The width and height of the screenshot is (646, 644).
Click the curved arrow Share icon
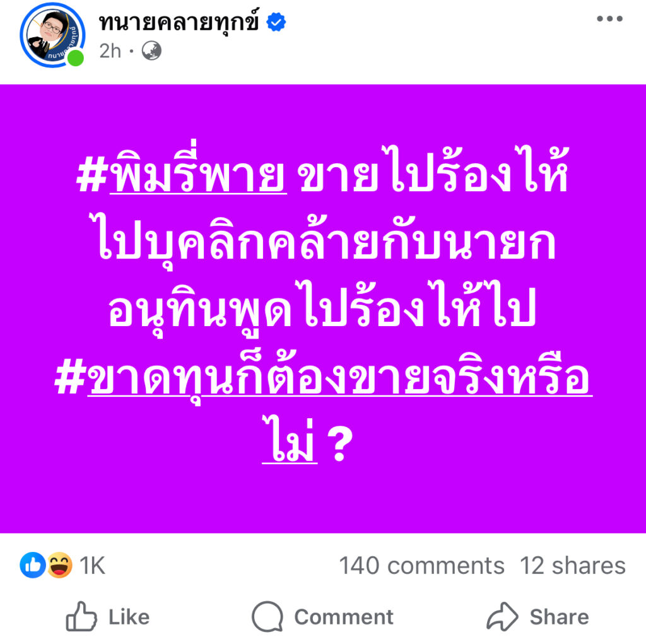tap(502, 616)
